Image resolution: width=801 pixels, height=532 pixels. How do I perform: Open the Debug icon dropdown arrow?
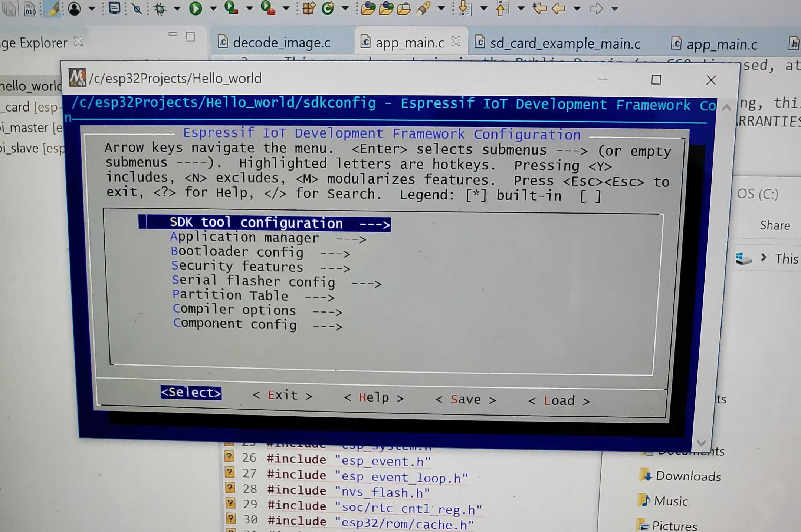point(177,9)
